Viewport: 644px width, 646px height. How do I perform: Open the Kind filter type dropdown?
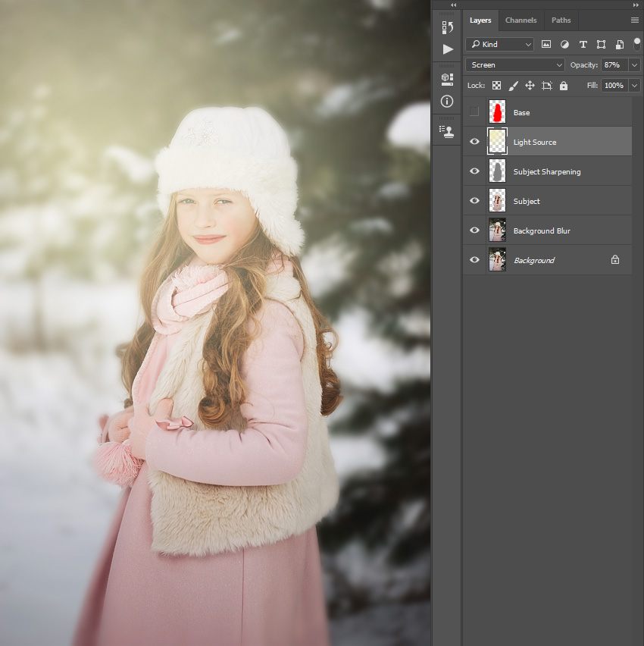coord(500,44)
